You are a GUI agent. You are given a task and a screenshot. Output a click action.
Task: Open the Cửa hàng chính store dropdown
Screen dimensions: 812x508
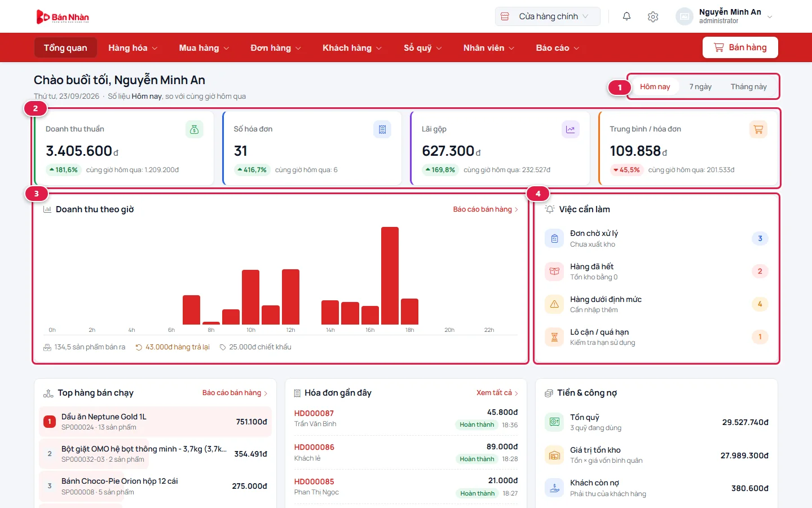[x=548, y=16]
